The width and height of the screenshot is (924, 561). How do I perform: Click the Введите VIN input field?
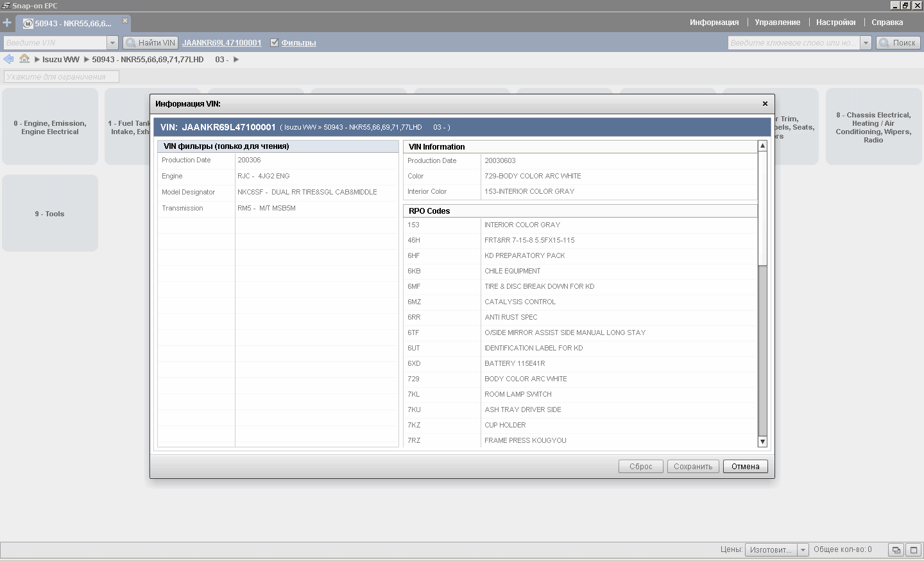tap(55, 43)
